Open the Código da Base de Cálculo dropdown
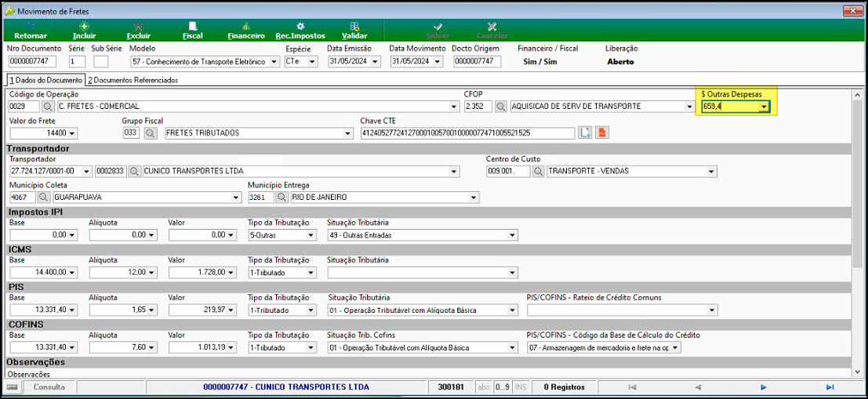This screenshot has height=399, width=868. pyautogui.click(x=675, y=348)
